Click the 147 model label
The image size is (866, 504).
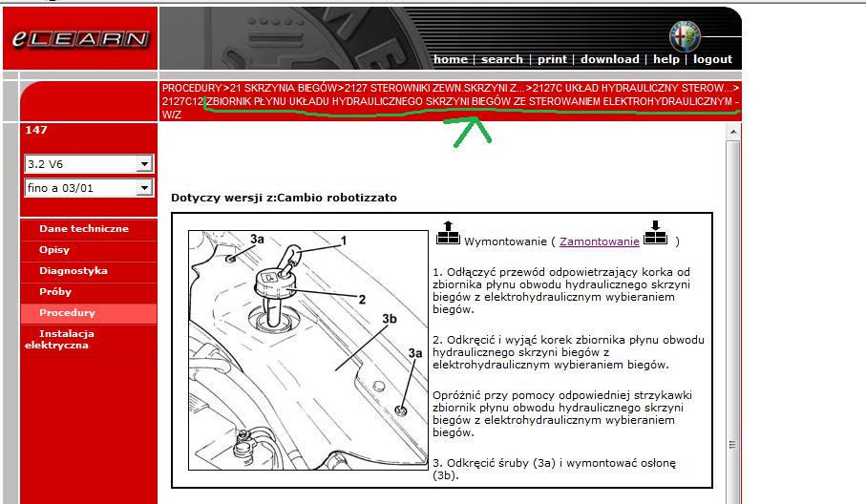pyautogui.click(x=36, y=130)
